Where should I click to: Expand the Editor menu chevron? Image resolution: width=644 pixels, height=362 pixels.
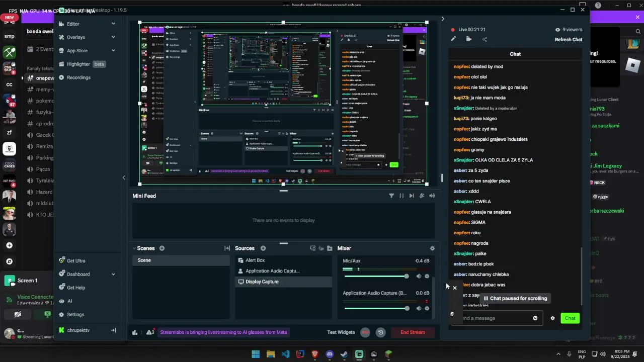[113, 24]
